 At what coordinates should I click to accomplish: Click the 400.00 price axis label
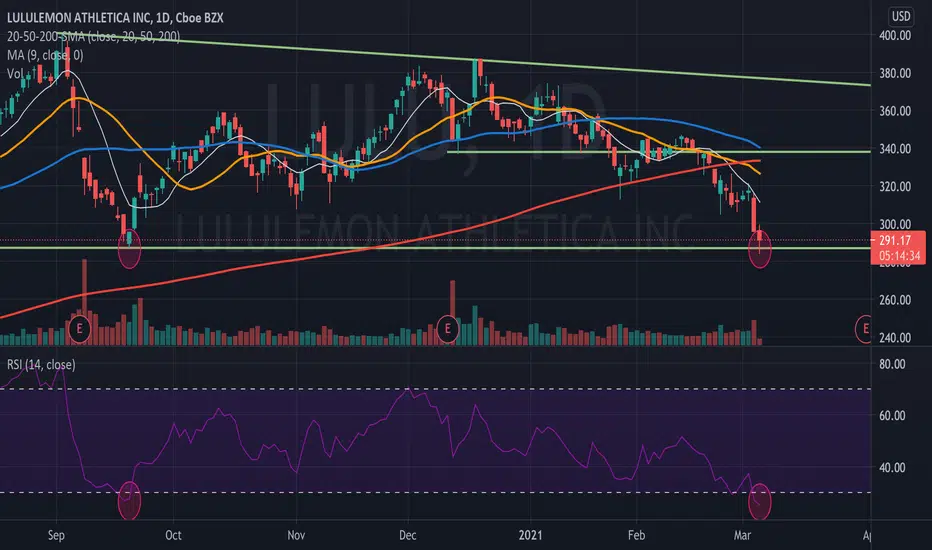click(895, 35)
